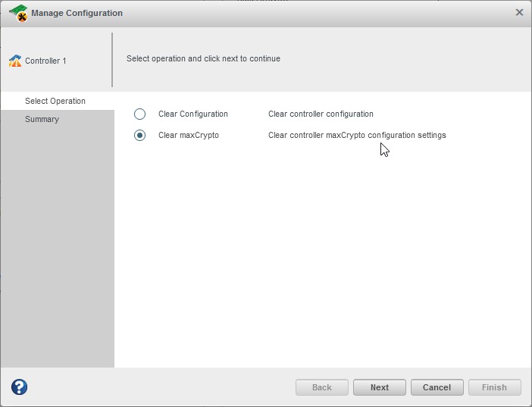Click the vertical divider beside Controller 1
The height and width of the screenshot is (407, 532).
click(x=112, y=60)
